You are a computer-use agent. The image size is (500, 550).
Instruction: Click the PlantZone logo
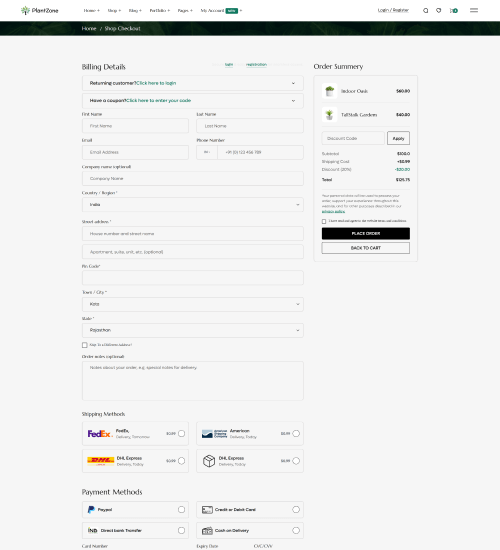pos(40,11)
